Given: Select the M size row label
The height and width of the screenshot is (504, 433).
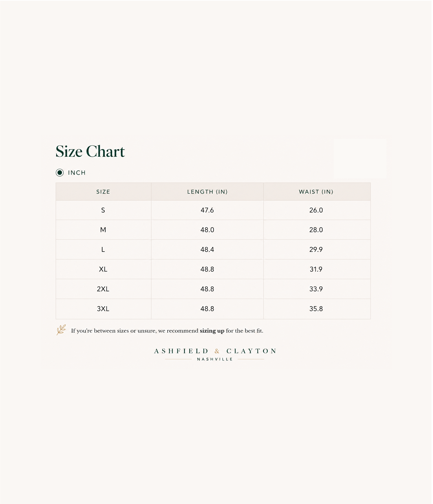Looking at the screenshot, I should click(x=103, y=230).
